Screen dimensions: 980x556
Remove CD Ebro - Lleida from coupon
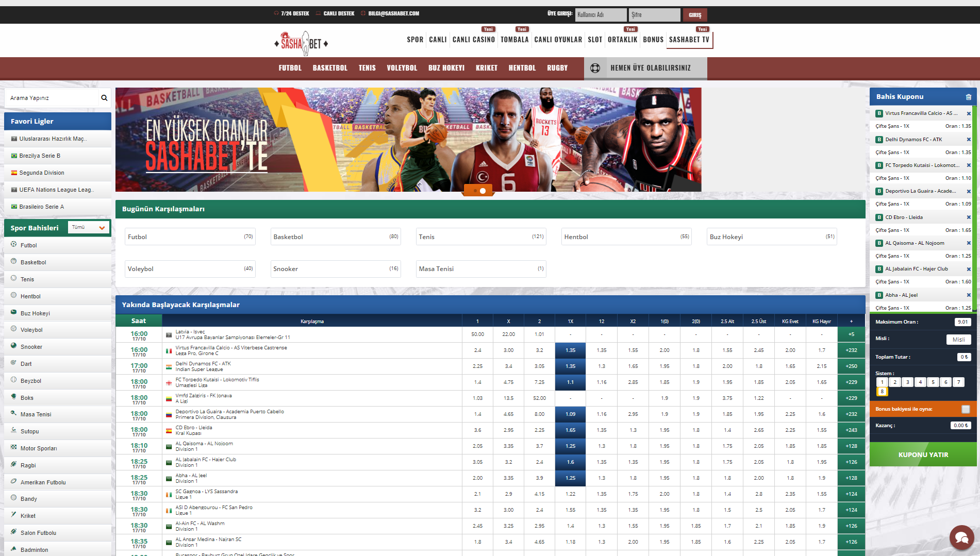pyautogui.click(x=968, y=217)
